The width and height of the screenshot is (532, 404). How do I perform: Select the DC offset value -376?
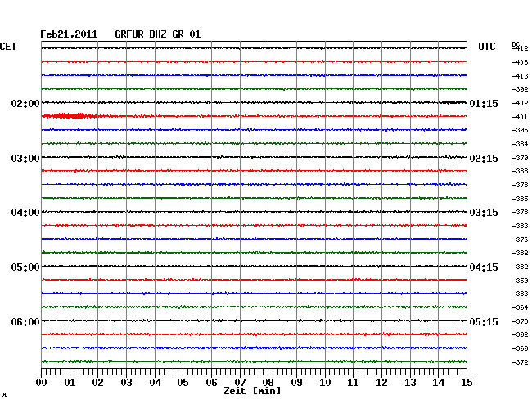click(x=520, y=240)
